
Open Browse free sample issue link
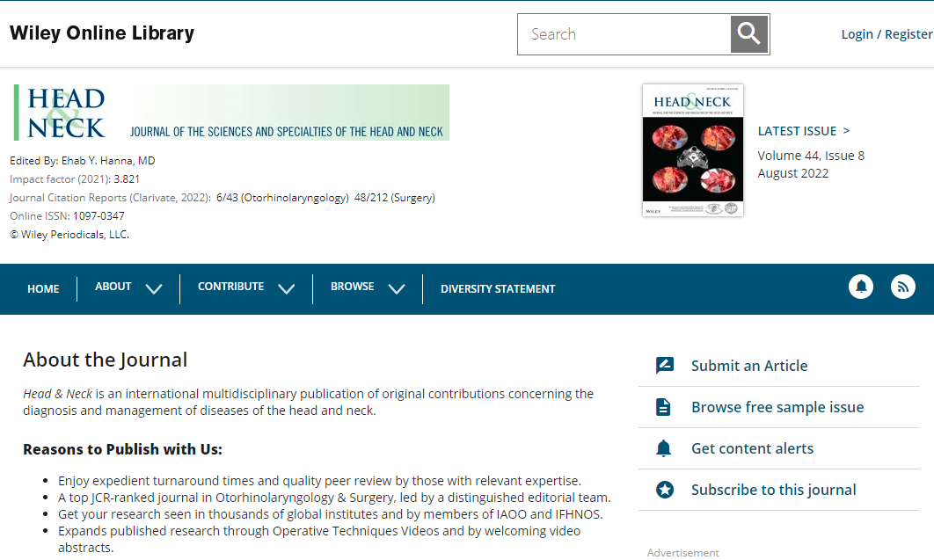coord(777,407)
